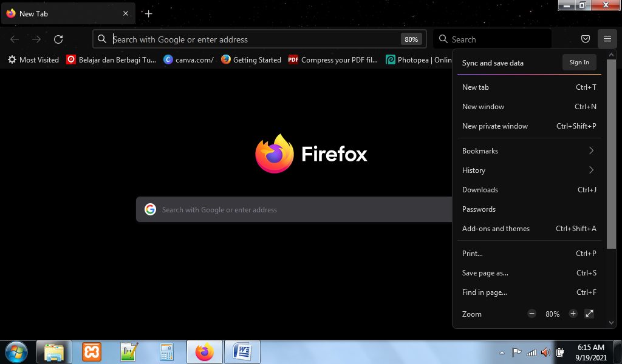This screenshot has height=364, width=622.
Task: Open the Save to Pocket icon
Action: point(586,39)
